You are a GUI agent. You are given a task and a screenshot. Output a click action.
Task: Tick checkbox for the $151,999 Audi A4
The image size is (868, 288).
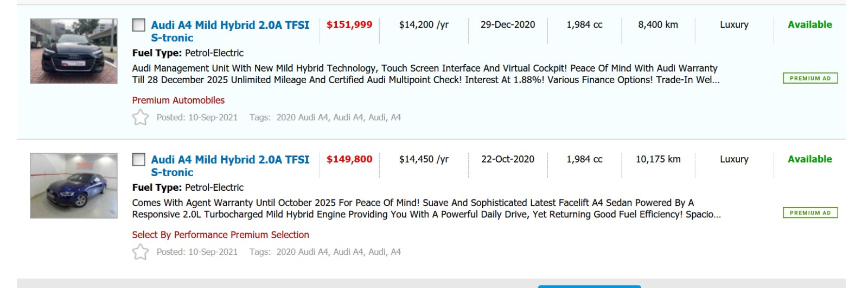[139, 25]
